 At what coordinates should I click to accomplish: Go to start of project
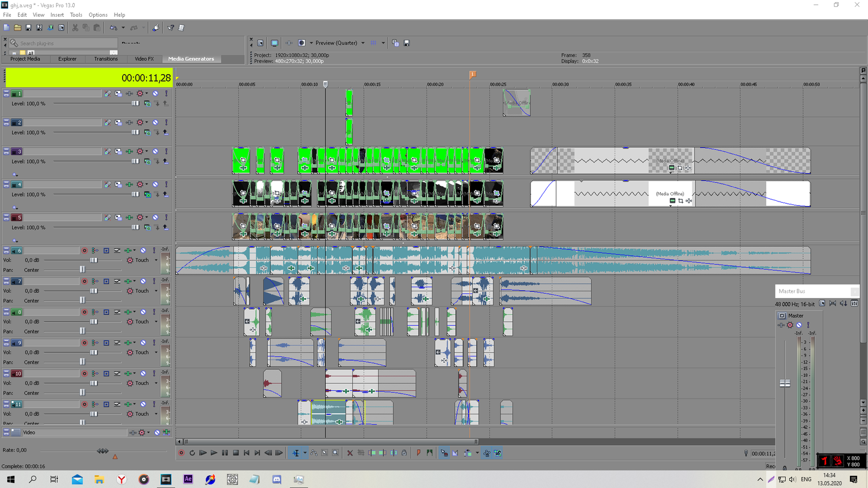coord(247,453)
